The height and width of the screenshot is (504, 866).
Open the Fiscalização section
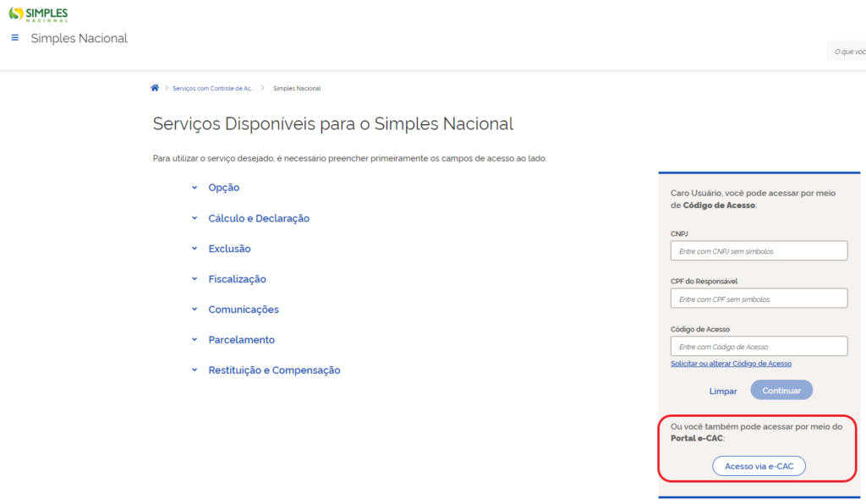[237, 279]
